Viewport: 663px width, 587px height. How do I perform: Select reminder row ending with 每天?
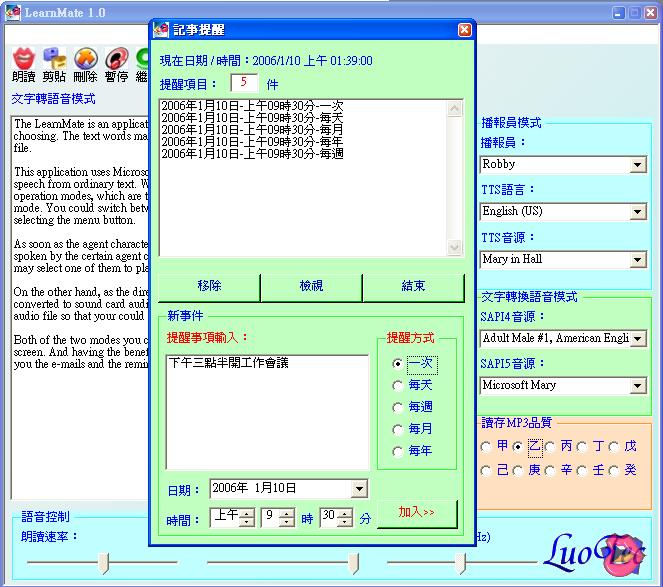pos(252,118)
